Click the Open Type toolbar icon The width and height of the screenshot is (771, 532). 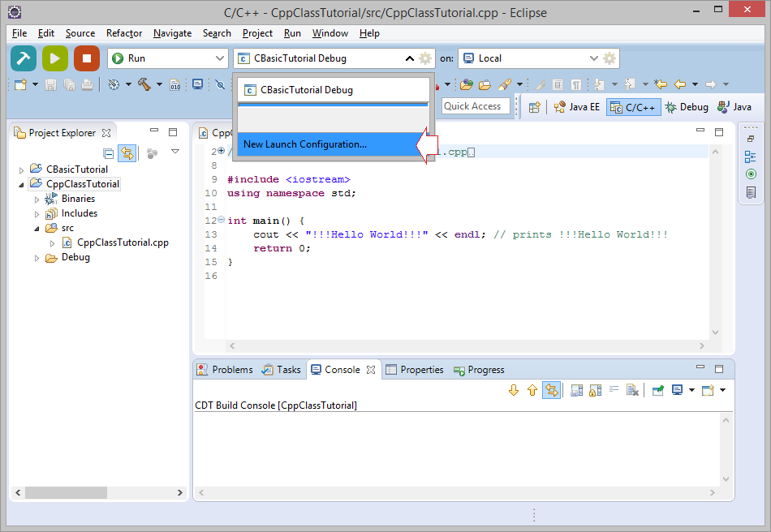click(x=466, y=84)
